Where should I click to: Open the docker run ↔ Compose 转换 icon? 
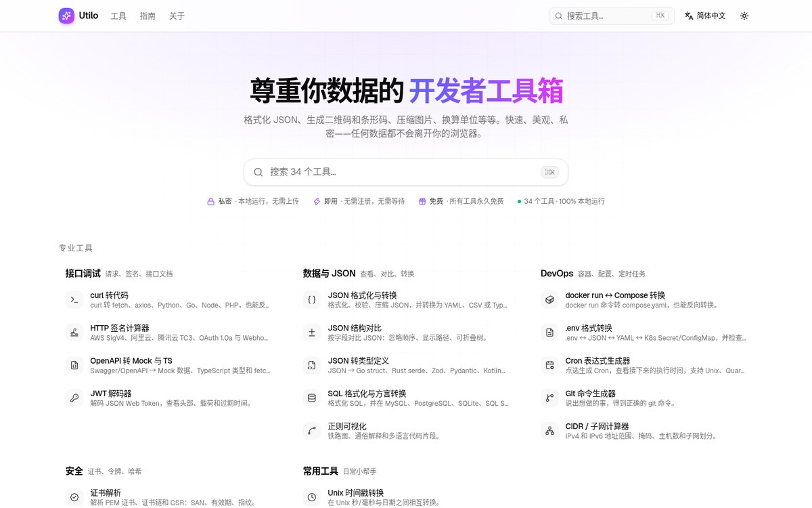pyautogui.click(x=549, y=299)
